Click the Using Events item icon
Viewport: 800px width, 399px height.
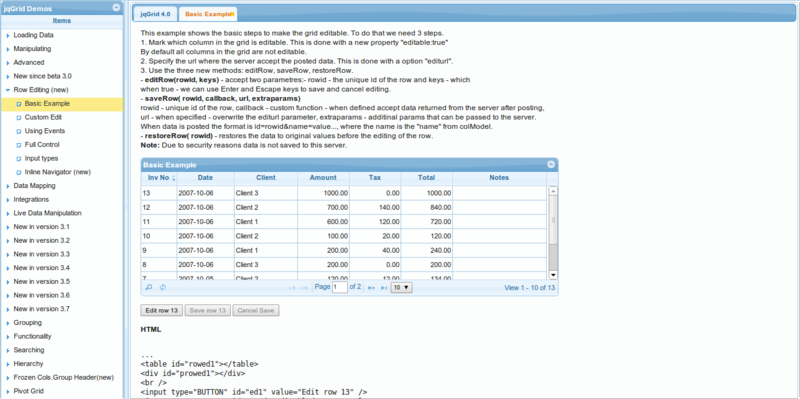[19, 131]
